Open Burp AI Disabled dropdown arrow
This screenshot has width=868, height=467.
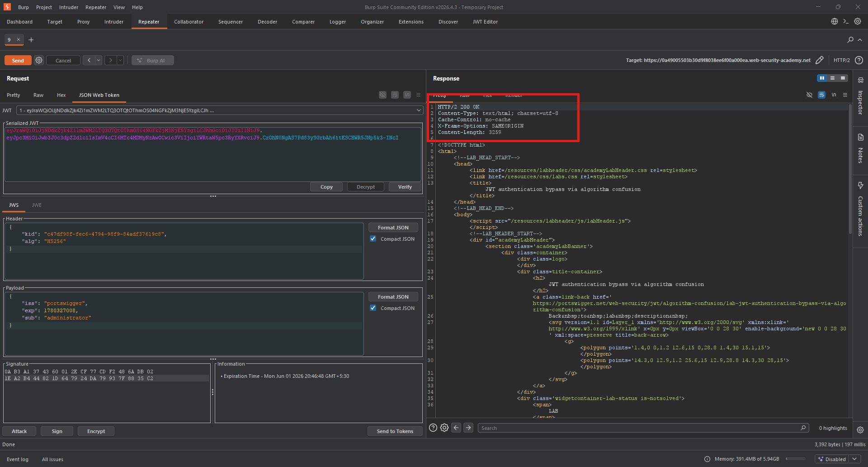tap(854, 459)
